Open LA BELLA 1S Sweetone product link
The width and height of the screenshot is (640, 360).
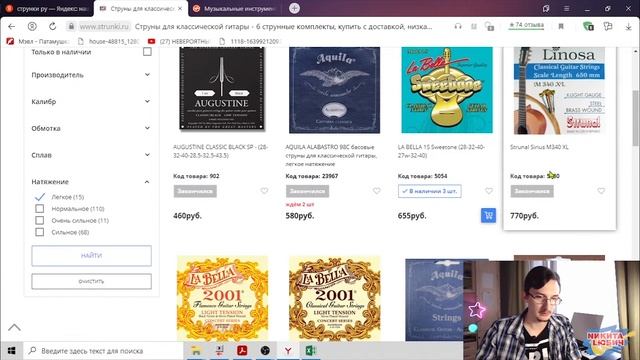(441, 151)
